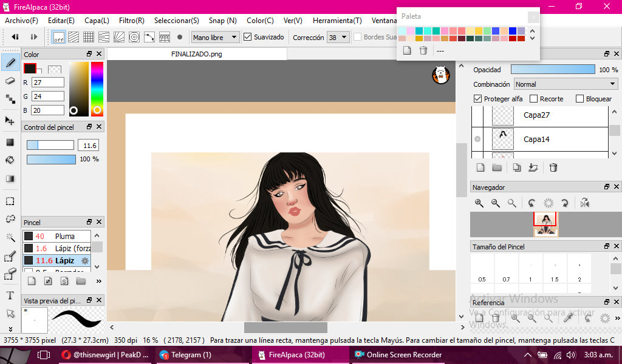
Task: Toggle the Suavizado checkbox
Action: coord(248,37)
